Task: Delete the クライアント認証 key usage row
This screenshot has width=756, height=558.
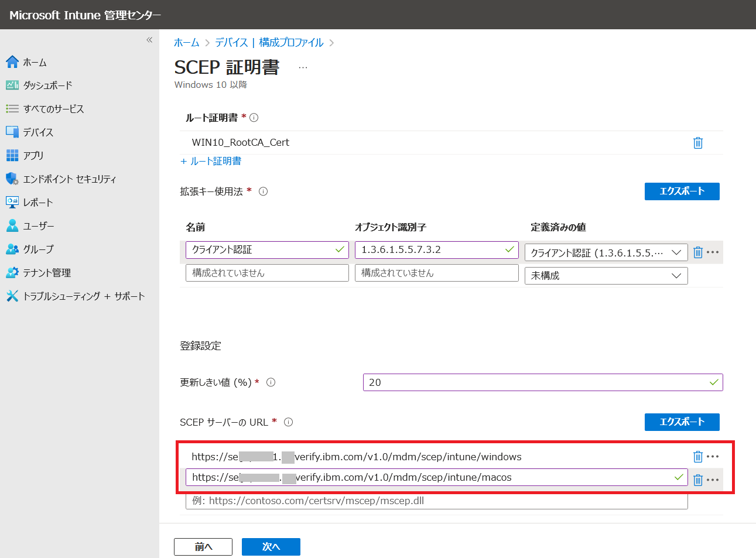Action: tap(698, 252)
